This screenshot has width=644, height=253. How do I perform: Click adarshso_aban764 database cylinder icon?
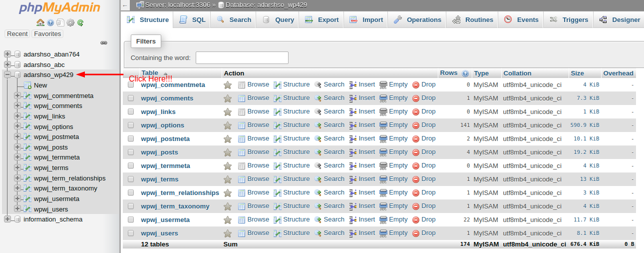click(17, 54)
